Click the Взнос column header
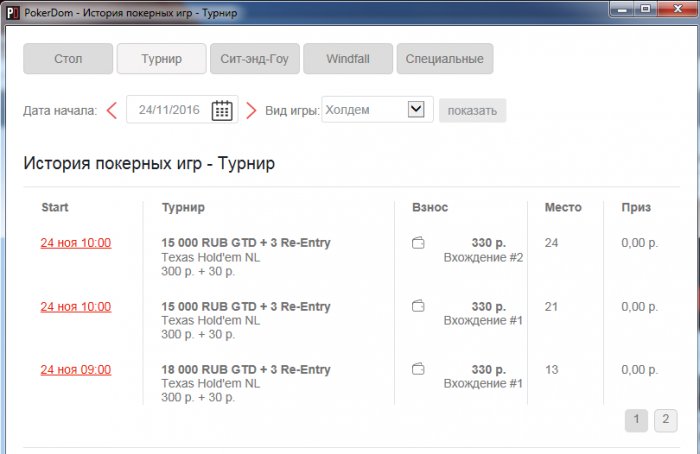 click(430, 207)
